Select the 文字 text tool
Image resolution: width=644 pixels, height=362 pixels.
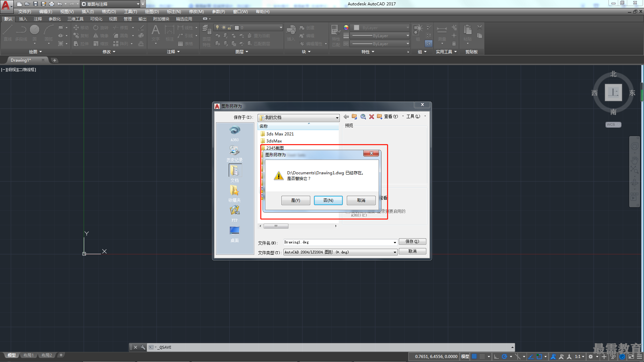tap(155, 33)
